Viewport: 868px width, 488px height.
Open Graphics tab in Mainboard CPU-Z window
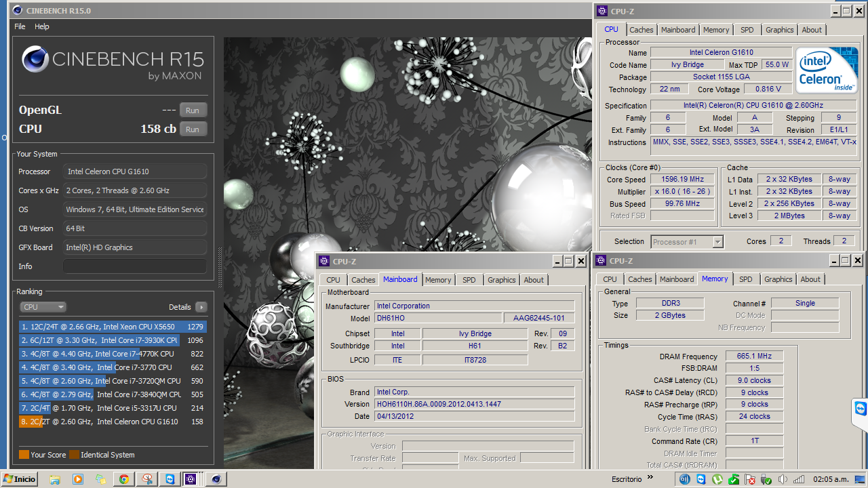(x=501, y=280)
